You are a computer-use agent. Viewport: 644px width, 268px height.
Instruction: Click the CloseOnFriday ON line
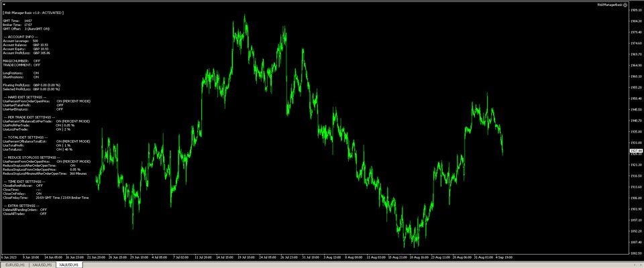(22, 194)
